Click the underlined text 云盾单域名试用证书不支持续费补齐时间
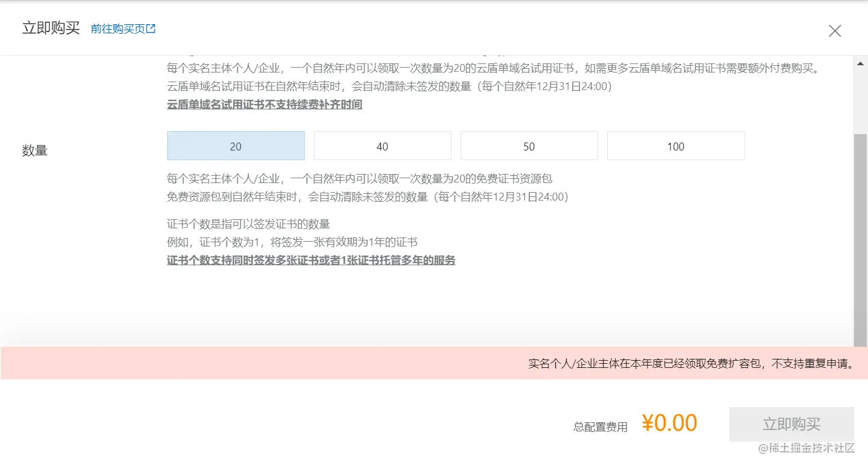The image size is (868, 467). [264, 105]
